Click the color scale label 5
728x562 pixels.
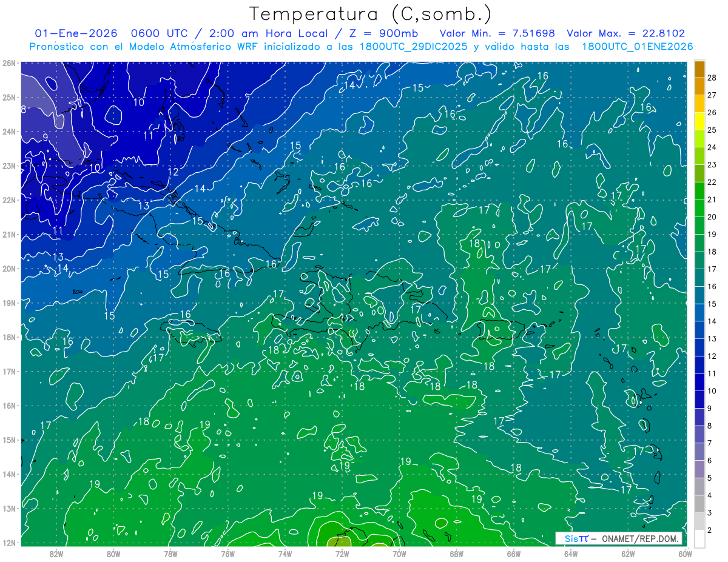(709, 478)
